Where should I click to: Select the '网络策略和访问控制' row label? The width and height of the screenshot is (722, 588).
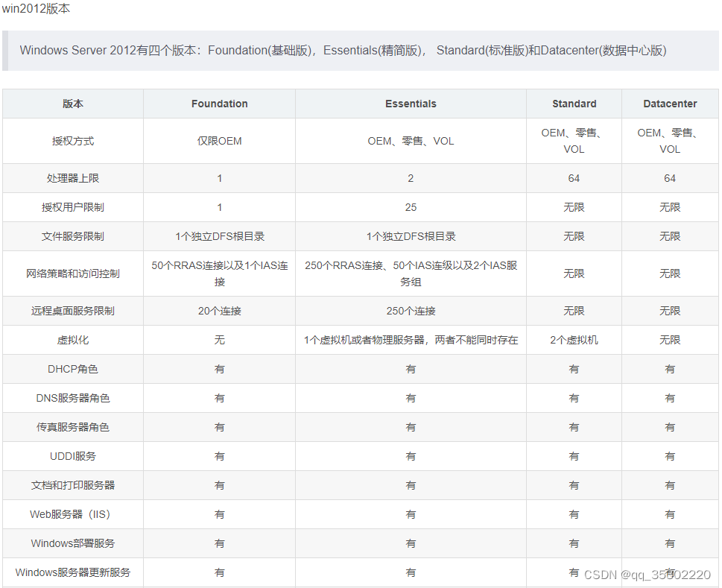coord(73,274)
